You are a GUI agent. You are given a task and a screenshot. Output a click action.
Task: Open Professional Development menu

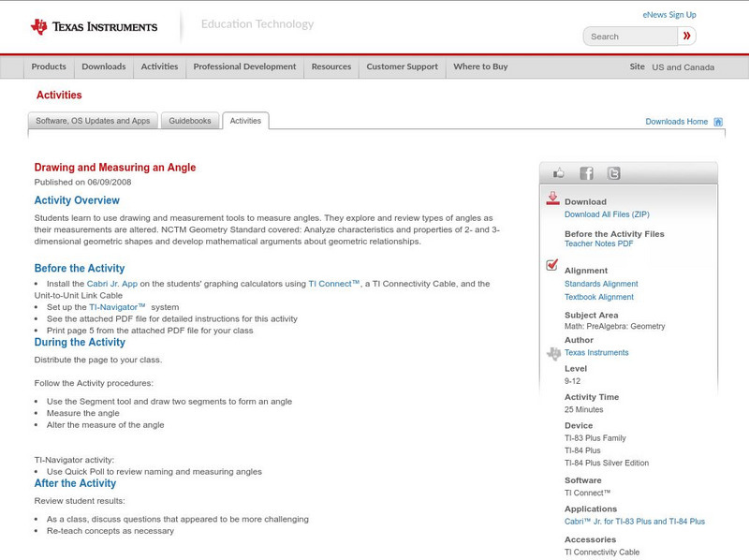(244, 66)
